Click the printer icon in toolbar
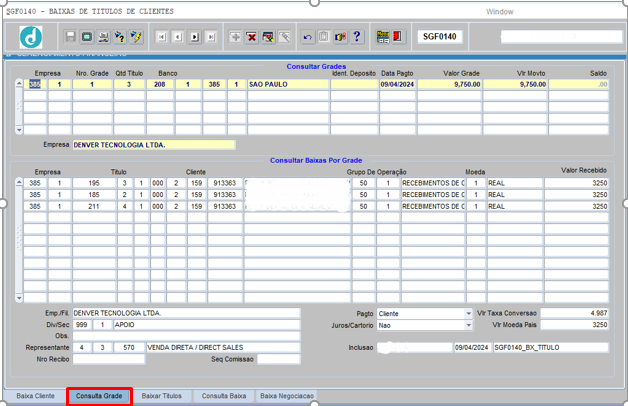 tap(103, 37)
